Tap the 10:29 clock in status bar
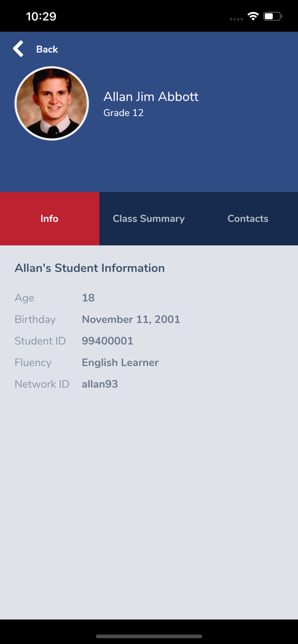298x644 pixels. coord(41,17)
